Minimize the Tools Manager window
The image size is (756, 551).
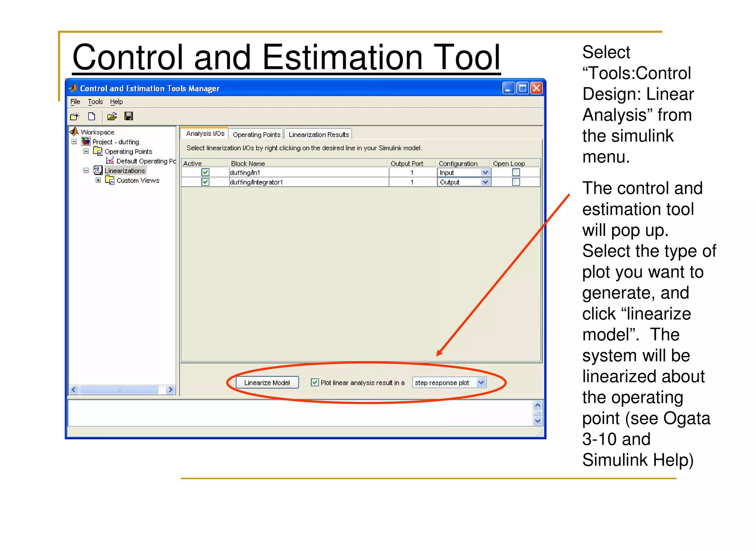pos(508,88)
